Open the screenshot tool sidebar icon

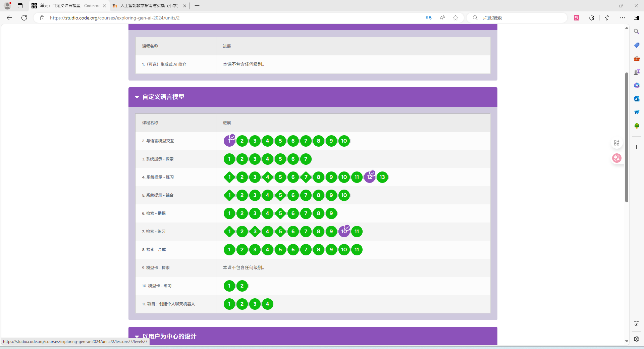(636, 324)
